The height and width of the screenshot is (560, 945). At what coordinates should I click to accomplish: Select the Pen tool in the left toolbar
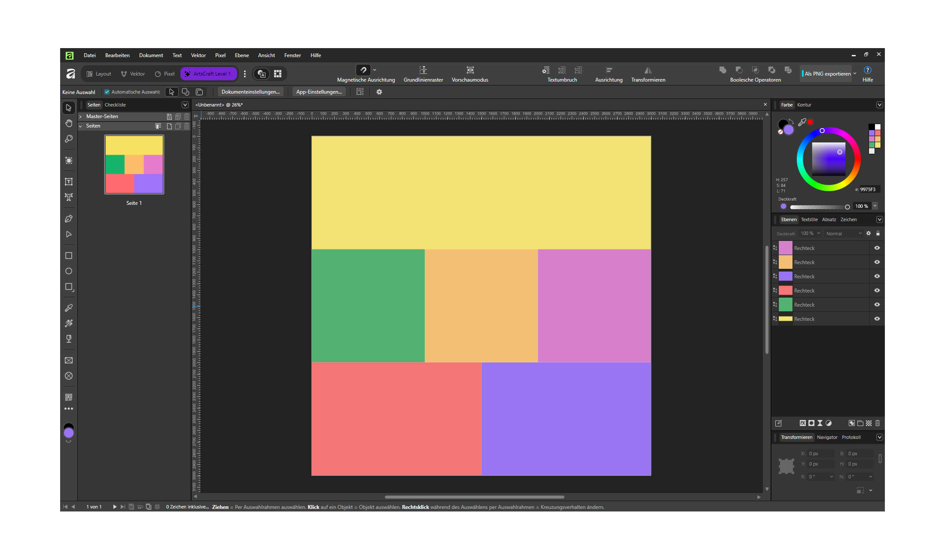tap(69, 219)
